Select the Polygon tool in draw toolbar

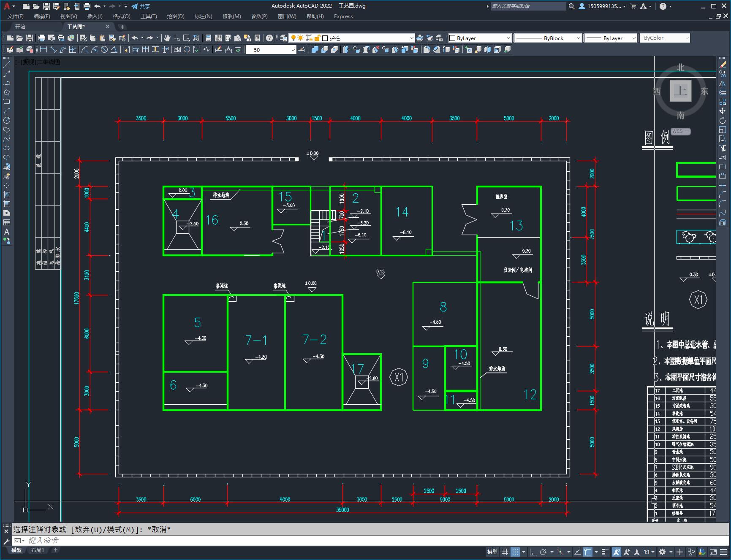(x=7, y=92)
